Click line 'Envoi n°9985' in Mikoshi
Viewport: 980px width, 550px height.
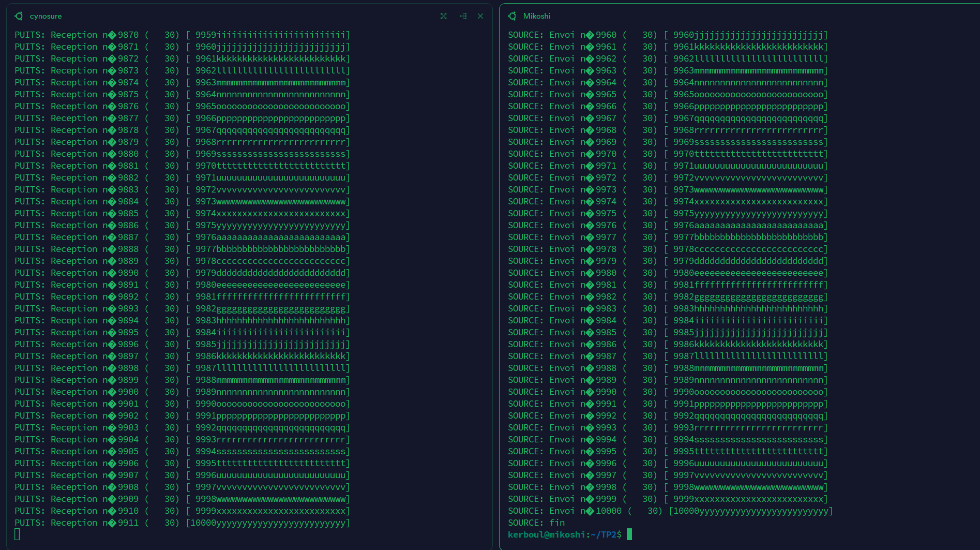click(668, 332)
